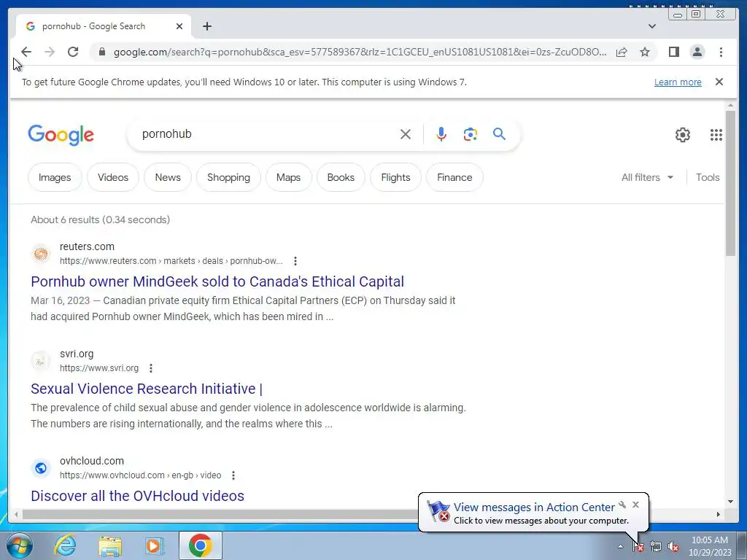
Task: Open more options for the ovhcloud.com result
Action: [x=233, y=475]
